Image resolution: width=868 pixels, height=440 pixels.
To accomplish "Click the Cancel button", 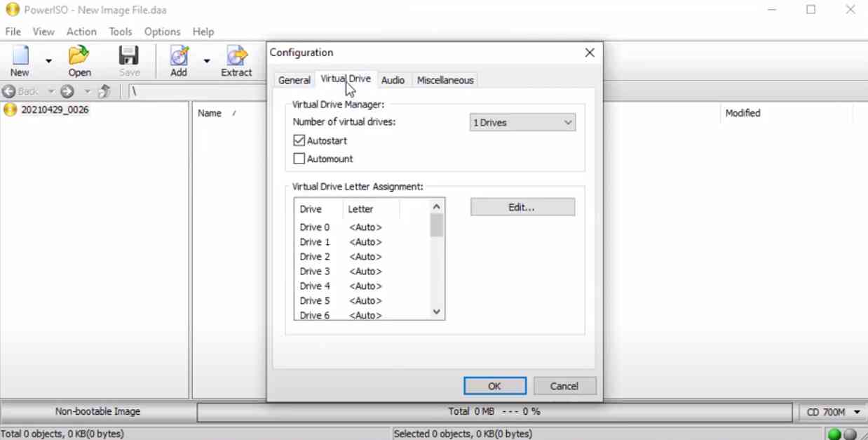I will tap(564, 386).
